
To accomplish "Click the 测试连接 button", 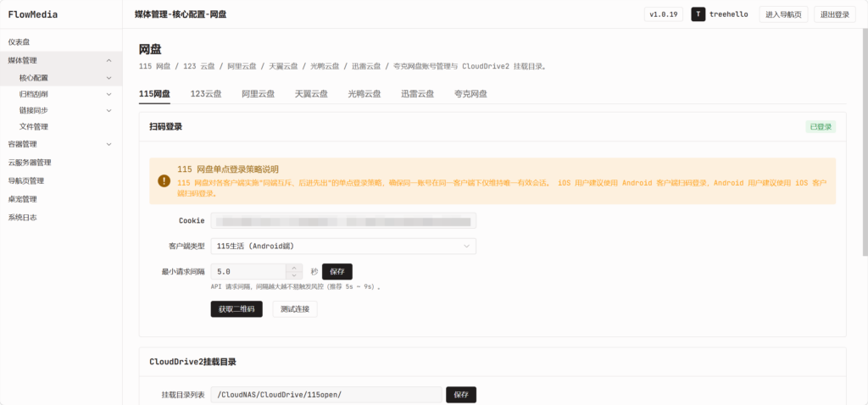I will pyautogui.click(x=295, y=309).
